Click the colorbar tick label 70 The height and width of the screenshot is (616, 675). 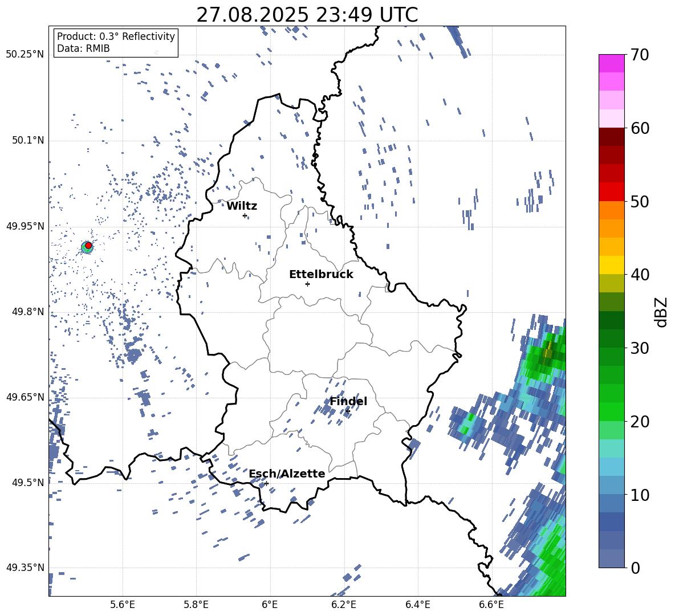(x=639, y=55)
